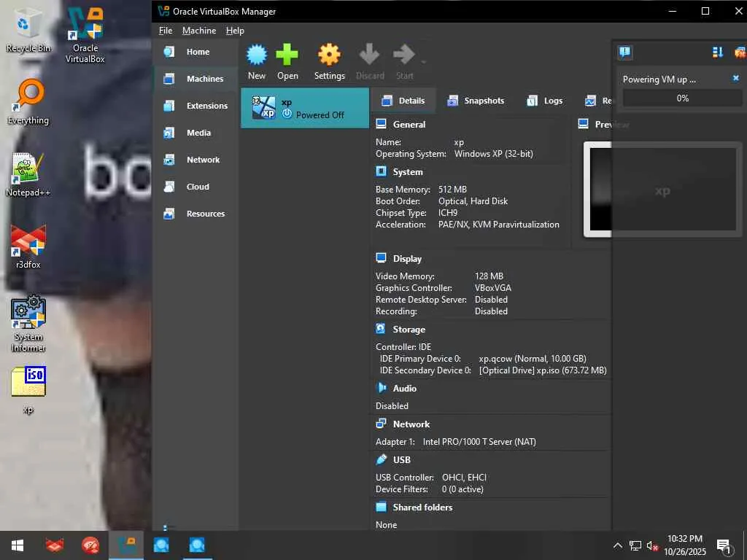Open Resources monitor in sidebar
Image resolution: width=747 pixels, height=560 pixels.
196,214
